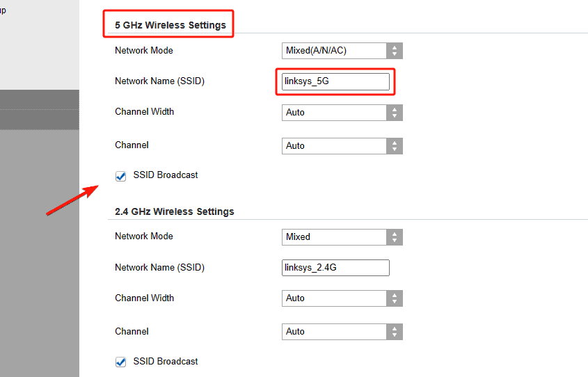The image size is (588, 377).
Task: Click the SSID Broadcast label in 5 GHz section
Action: [166, 175]
